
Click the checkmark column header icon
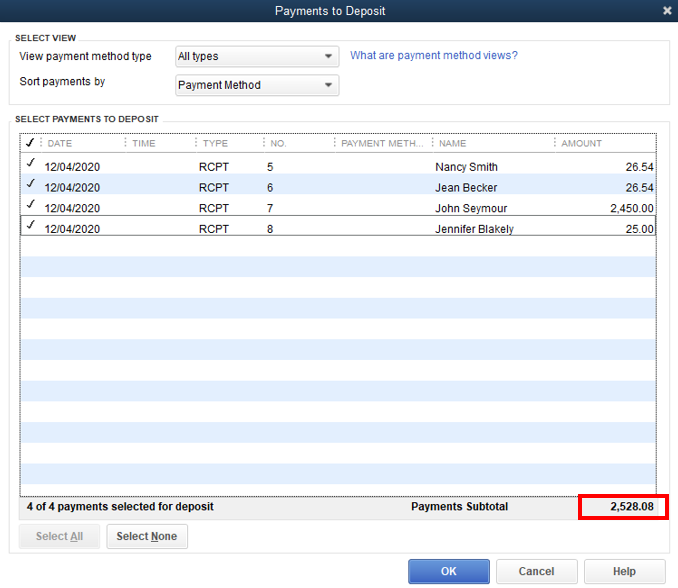[30, 143]
